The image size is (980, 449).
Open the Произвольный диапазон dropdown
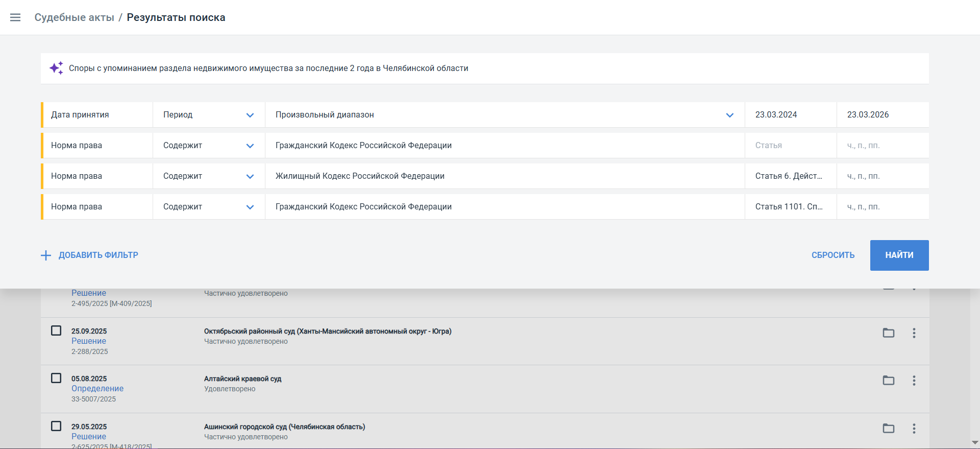(729, 115)
